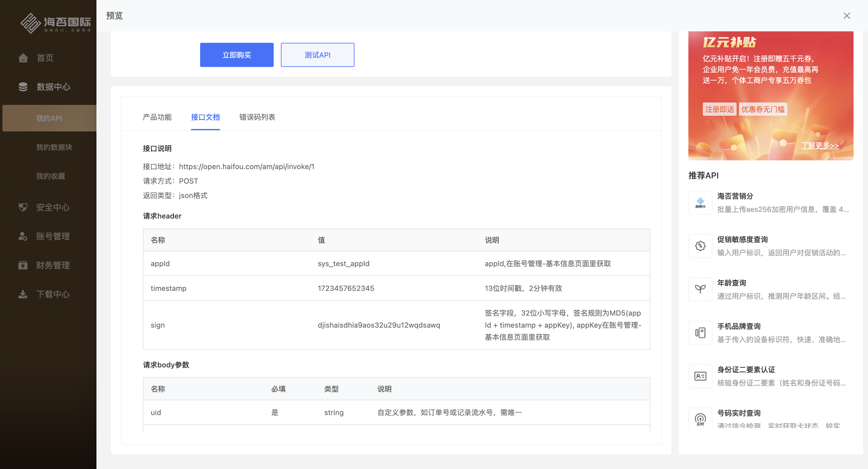Switch to the 错误码列表 tab
The width and height of the screenshot is (868, 469).
tap(257, 117)
